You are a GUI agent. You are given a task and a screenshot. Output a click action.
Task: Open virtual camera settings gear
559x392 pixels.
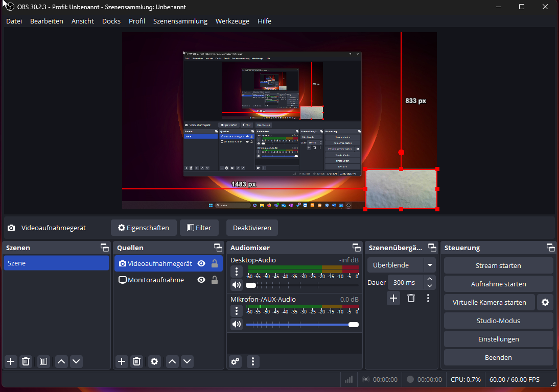(x=545, y=302)
